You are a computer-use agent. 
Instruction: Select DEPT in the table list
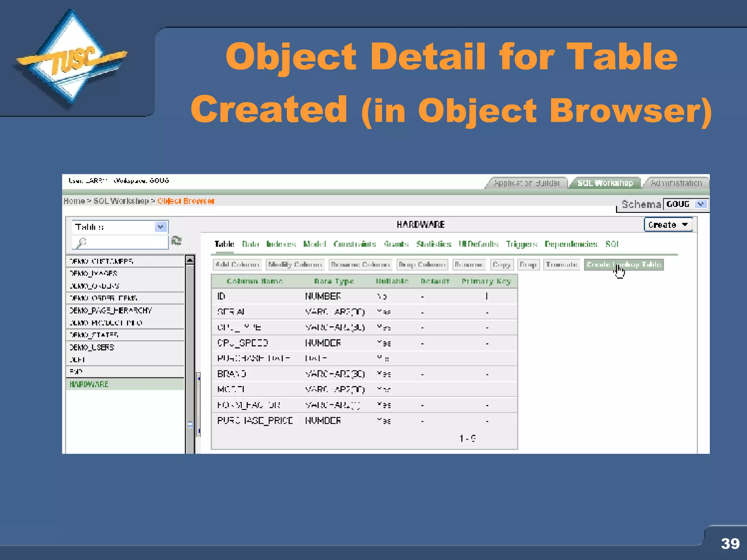(125, 360)
